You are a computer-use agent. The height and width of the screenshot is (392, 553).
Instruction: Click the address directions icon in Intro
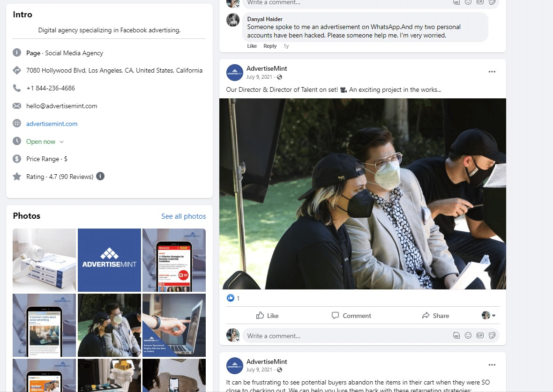click(x=17, y=70)
